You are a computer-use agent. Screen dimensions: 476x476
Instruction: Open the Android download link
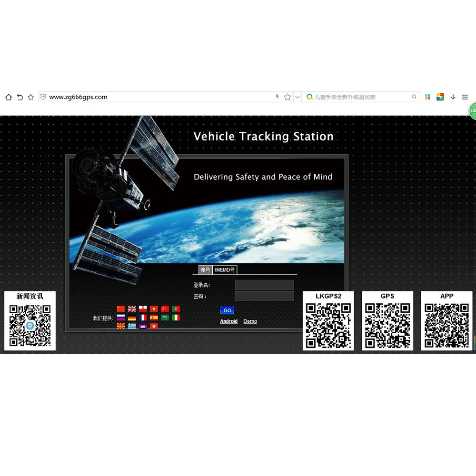(229, 321)
